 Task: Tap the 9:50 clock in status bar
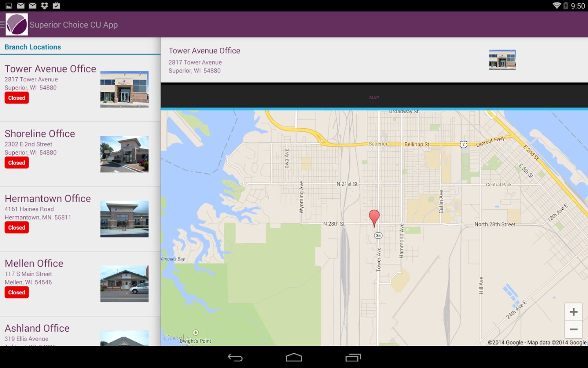point(578,6)
